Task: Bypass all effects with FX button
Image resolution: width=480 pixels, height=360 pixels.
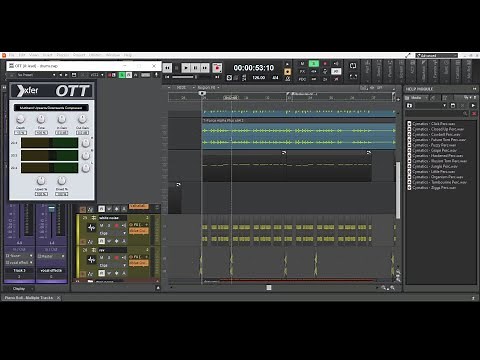Action: pos(302,71)
